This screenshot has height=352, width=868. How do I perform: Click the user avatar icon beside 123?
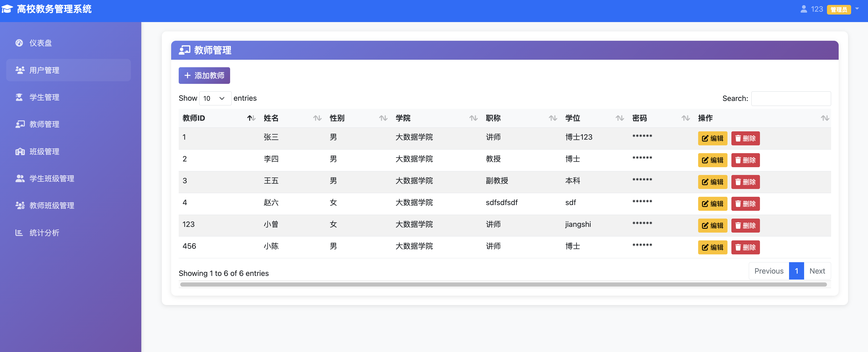[x=804, y=9]
